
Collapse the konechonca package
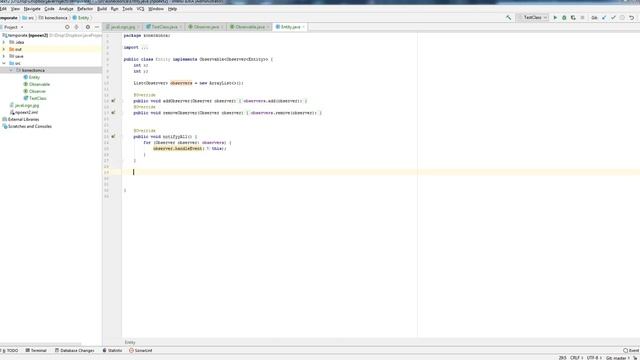pos(11,70)
